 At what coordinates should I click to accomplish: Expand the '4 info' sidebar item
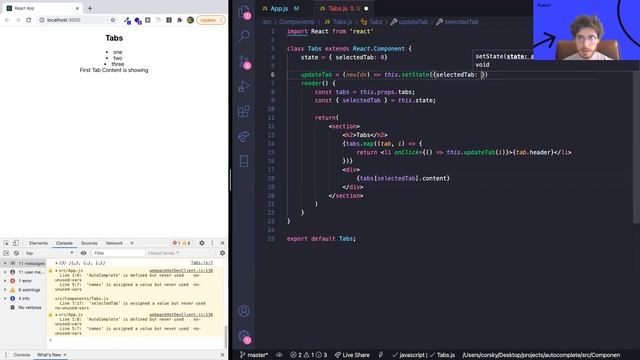coord(24,298)
